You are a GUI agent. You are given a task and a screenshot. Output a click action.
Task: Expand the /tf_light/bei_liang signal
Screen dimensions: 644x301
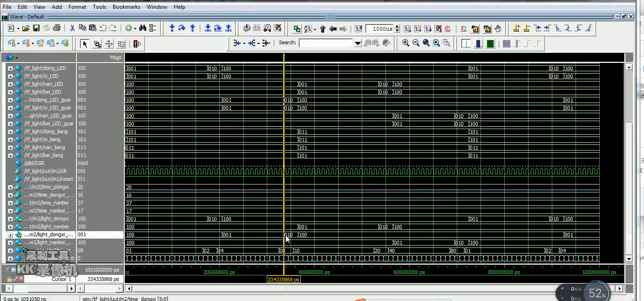(x=10, y=156)
